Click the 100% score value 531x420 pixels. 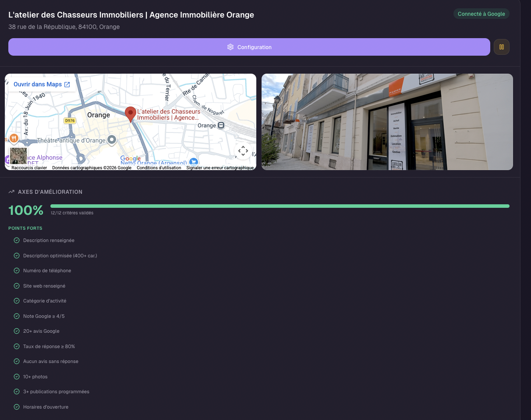[x=26, y=210]
